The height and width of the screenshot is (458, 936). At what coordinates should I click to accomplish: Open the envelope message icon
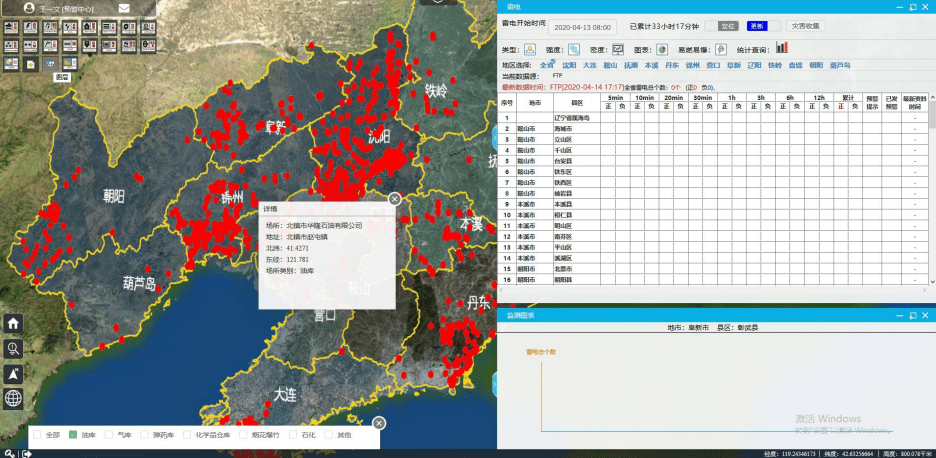[123, 8]
